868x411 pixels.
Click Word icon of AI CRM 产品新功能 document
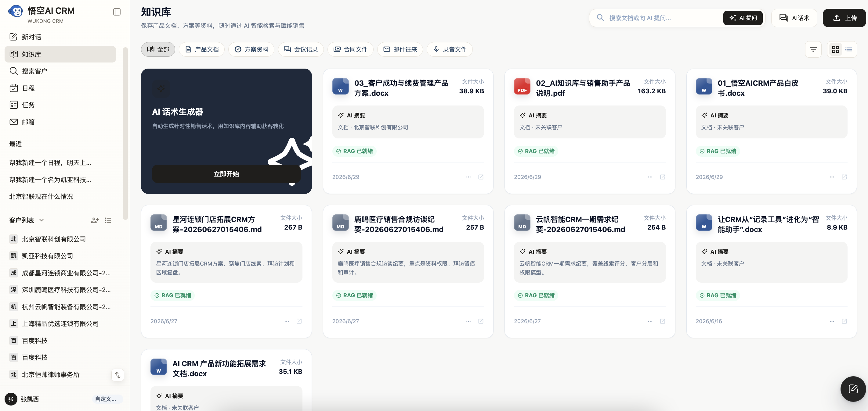pos(159,367)
